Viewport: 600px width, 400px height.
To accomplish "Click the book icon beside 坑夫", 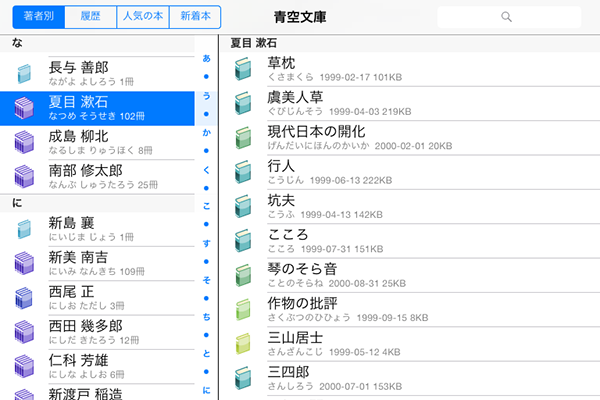I will coord(243,206).
